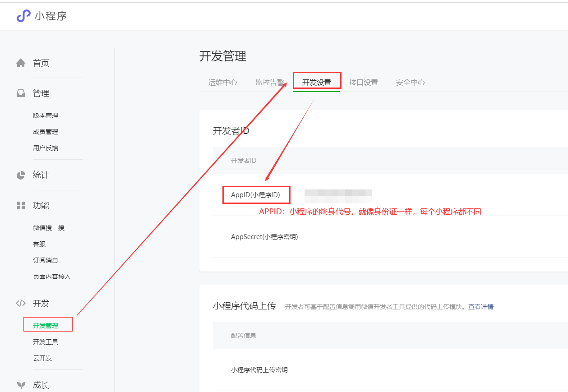Click the 开发者ID table header
The width and height of the screenshot is (568, 392).
(x=244, y=161)
